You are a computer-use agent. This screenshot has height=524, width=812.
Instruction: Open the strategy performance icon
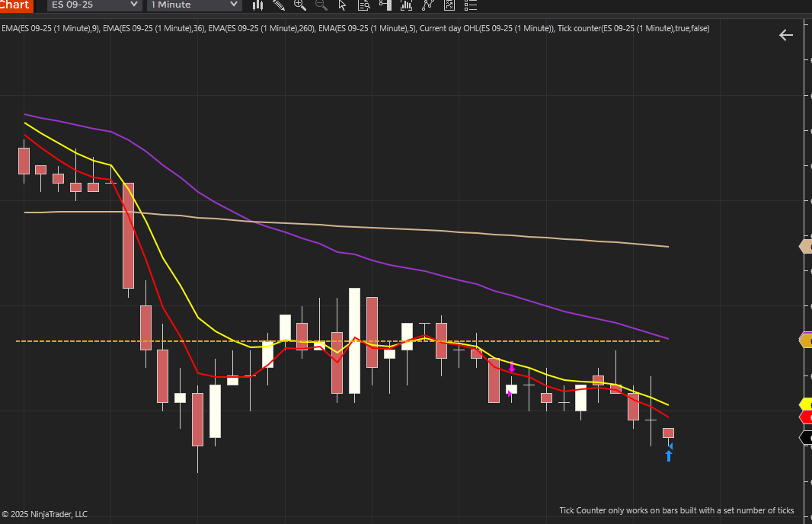click(449, 5)
